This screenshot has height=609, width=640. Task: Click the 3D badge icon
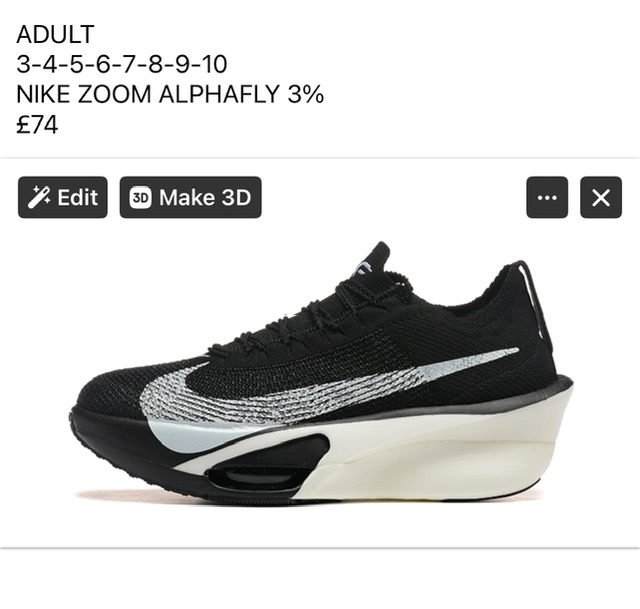tap(140, 198)
